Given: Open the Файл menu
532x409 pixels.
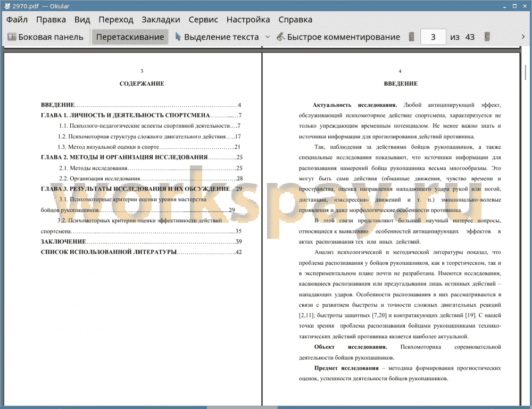Looking at the screenshot, I should [x=17, y=20].
